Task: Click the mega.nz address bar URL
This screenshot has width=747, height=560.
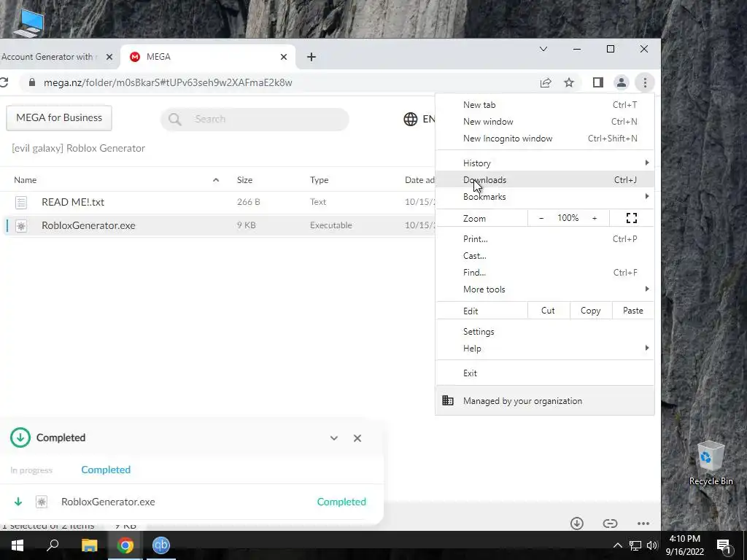Action: point(168,83)
